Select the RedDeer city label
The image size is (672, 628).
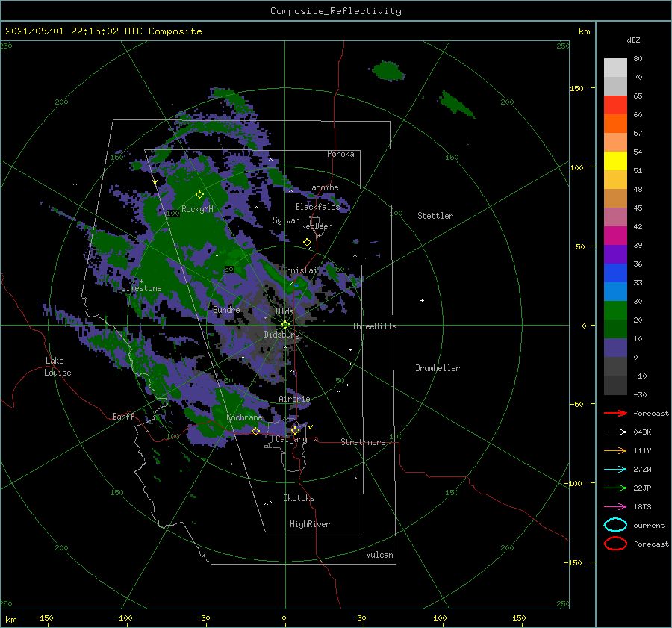(317, 226)
